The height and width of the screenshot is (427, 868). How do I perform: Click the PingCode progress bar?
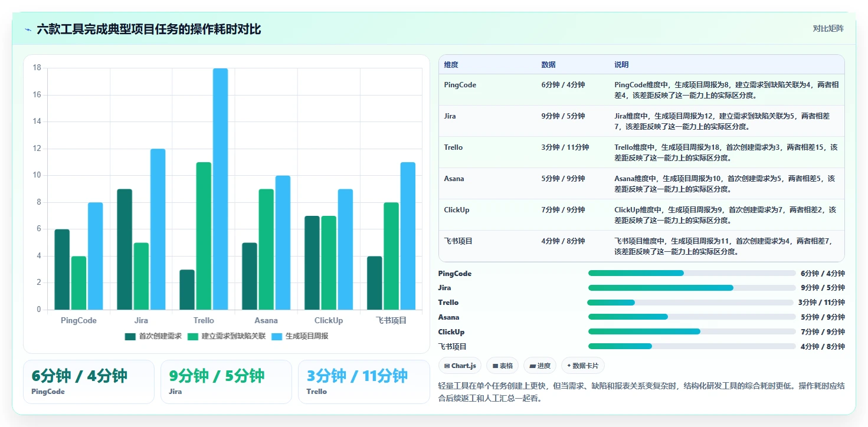coord(692,273)
